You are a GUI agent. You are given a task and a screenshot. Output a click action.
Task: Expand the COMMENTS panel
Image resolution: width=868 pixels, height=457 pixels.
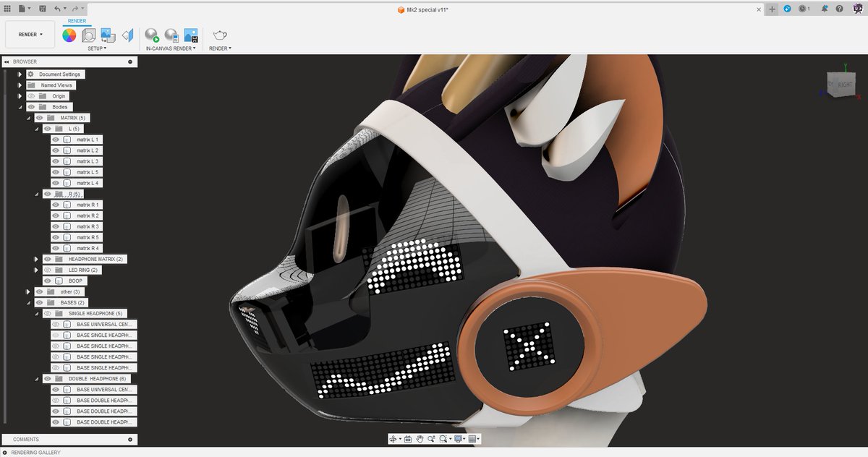tap(130, 439)
